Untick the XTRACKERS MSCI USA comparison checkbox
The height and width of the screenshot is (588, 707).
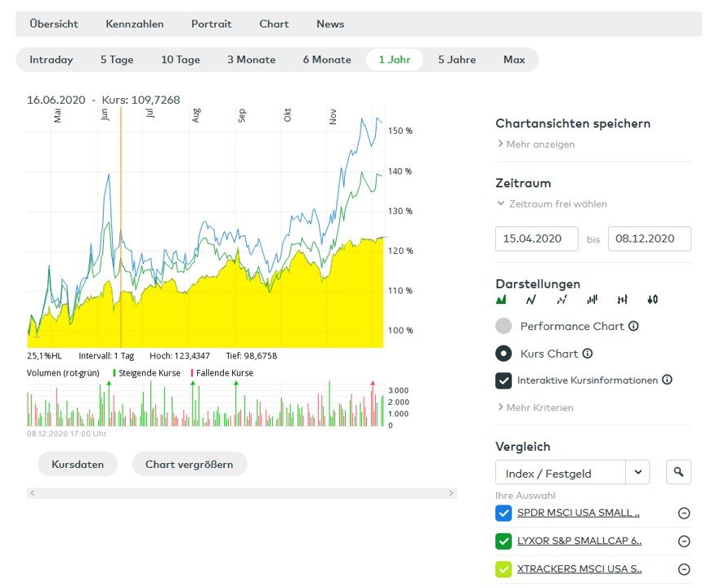pyautogui.click(x=503, y=568)
